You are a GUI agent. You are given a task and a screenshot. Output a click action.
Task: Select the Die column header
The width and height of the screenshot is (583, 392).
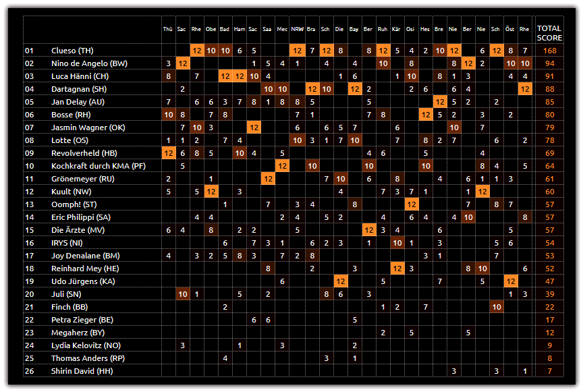(x=339, y=29)
